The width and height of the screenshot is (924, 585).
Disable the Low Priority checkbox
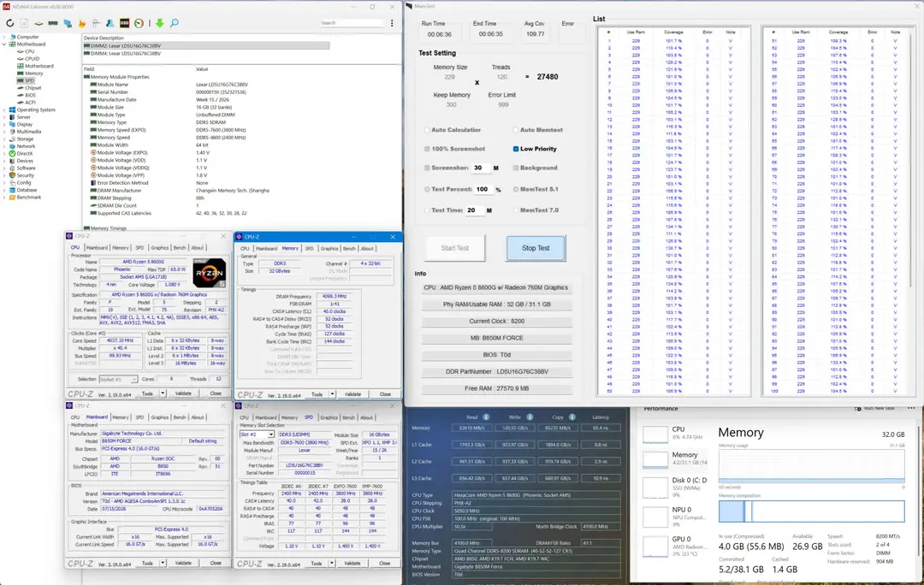(516, 149)
